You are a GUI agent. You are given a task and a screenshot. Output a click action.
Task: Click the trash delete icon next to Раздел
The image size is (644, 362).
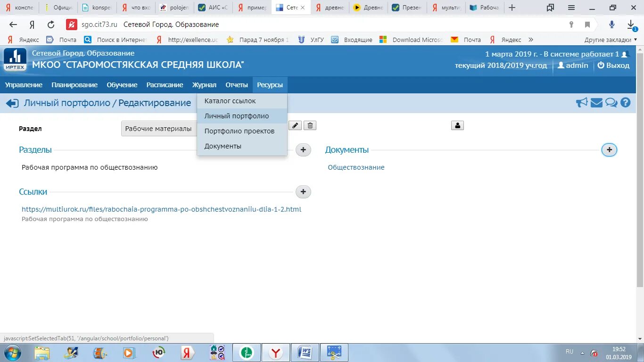(310, 125)
